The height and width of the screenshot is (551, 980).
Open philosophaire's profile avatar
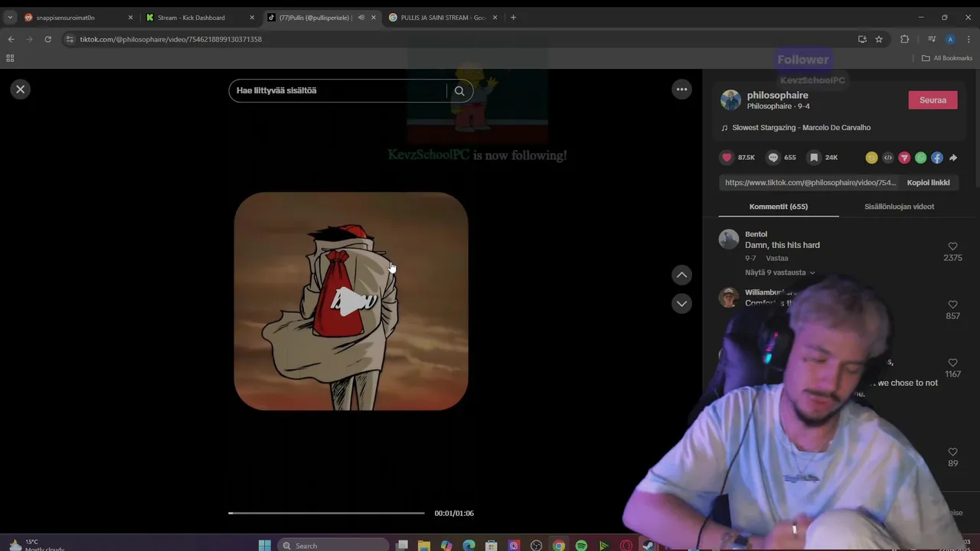[x=730, y=100]
